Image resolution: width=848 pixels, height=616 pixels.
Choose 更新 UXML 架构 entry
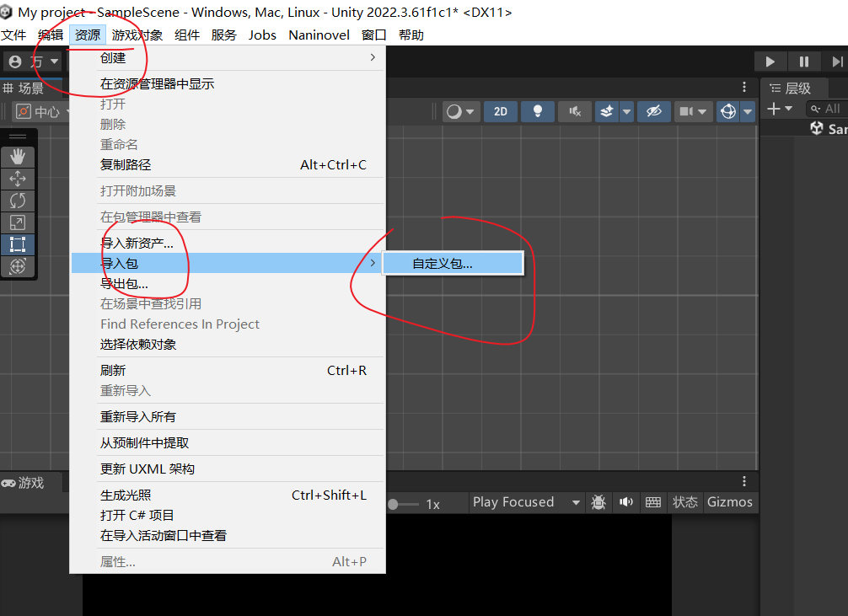(228, 469)
